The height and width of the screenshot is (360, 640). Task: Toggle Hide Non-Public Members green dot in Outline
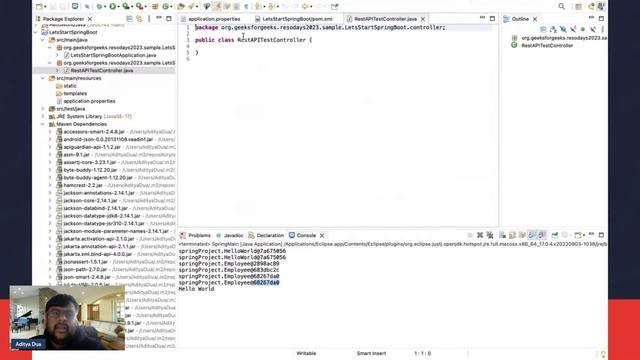[582, 29]
